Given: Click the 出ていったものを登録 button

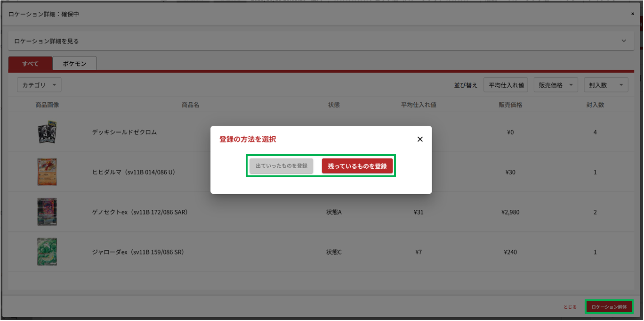Looking at the screenshot, I should coord(281,166).
